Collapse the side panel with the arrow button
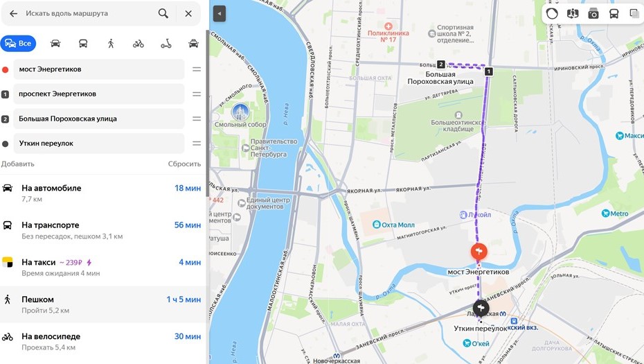The height and width of the screenshot is (364, 644). coord(220,14)
